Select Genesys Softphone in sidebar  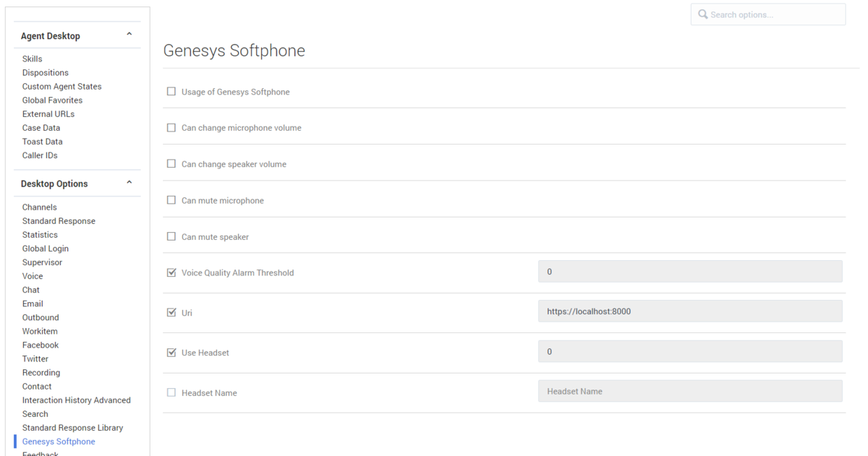pos(59,442)
